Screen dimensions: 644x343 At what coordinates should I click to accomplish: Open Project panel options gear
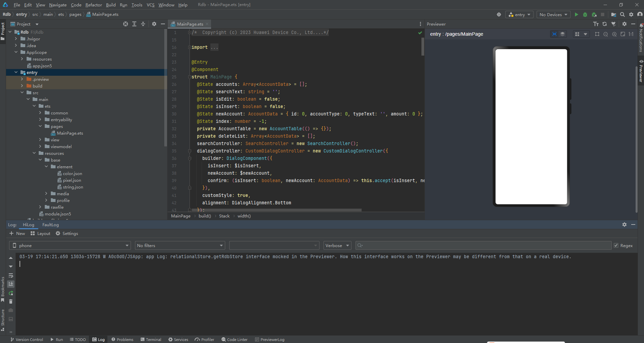tap(154, 24)
